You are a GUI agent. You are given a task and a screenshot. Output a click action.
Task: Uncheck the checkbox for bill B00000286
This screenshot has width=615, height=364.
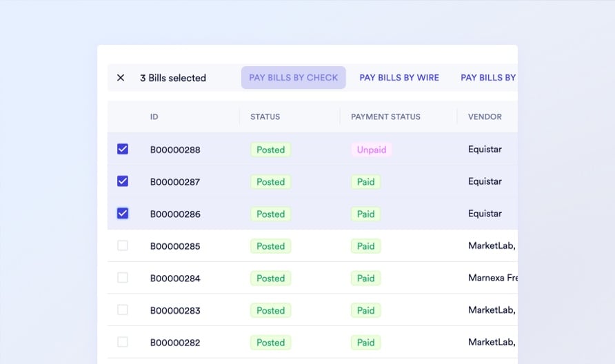coord(123,214)
